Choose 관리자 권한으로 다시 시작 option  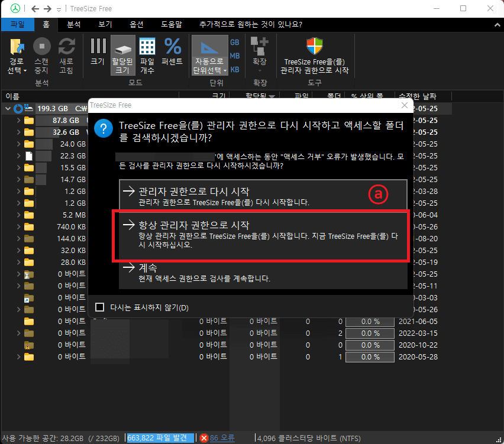[x=263, y=195]
